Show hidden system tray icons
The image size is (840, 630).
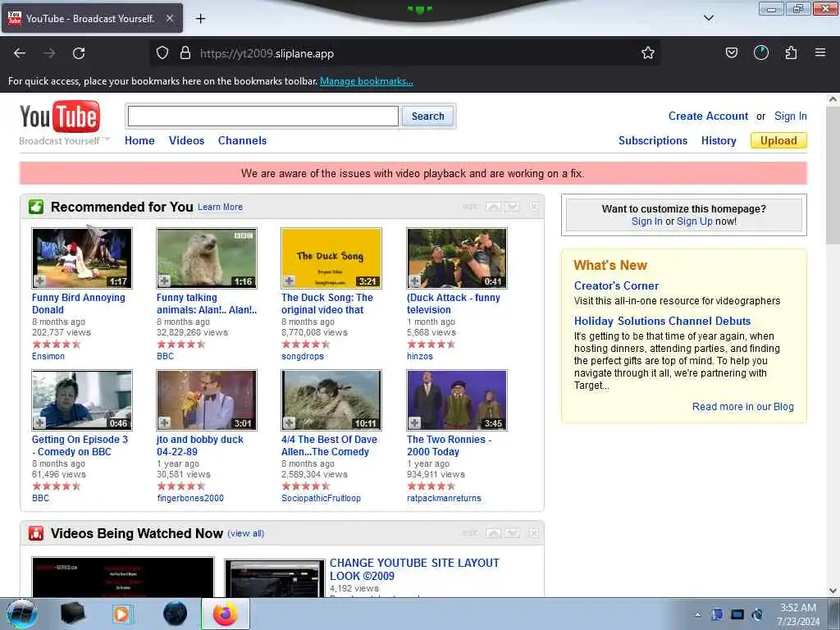pos(697,615)
